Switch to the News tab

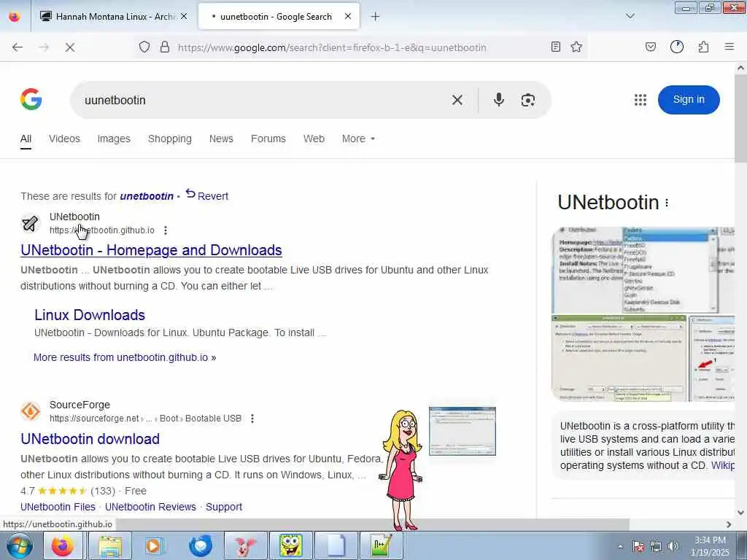pyautogui.click(x=221, y=139)
